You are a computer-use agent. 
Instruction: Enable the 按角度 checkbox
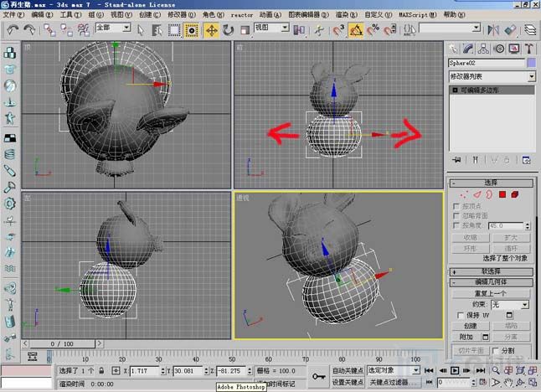pyautogui.click(x=456, y=225)
